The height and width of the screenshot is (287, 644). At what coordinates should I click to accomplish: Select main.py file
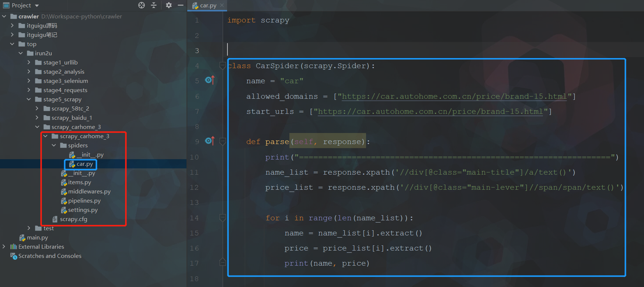pos(37,238)
